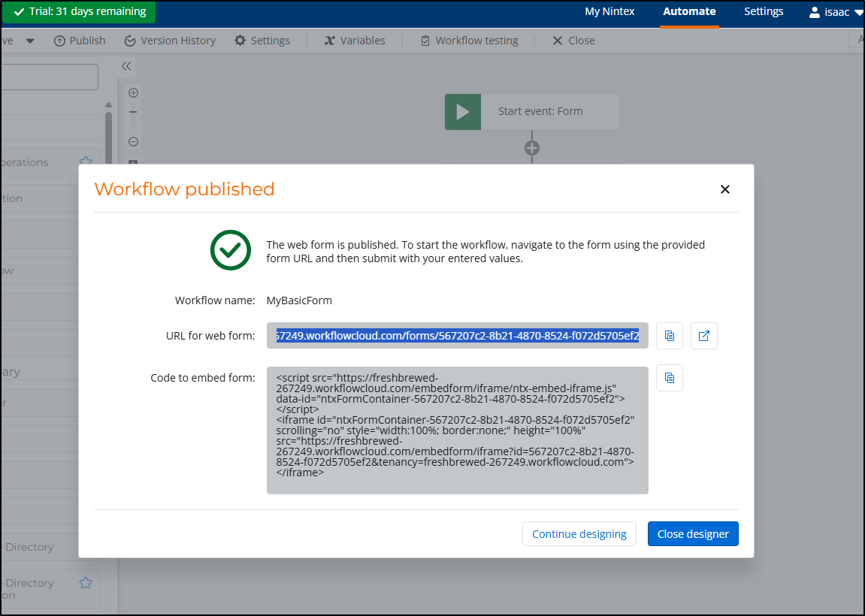Screen dimensions: 865x616
Task: Collapse the action toolbox panel
Action: click(x=126, y=66)
